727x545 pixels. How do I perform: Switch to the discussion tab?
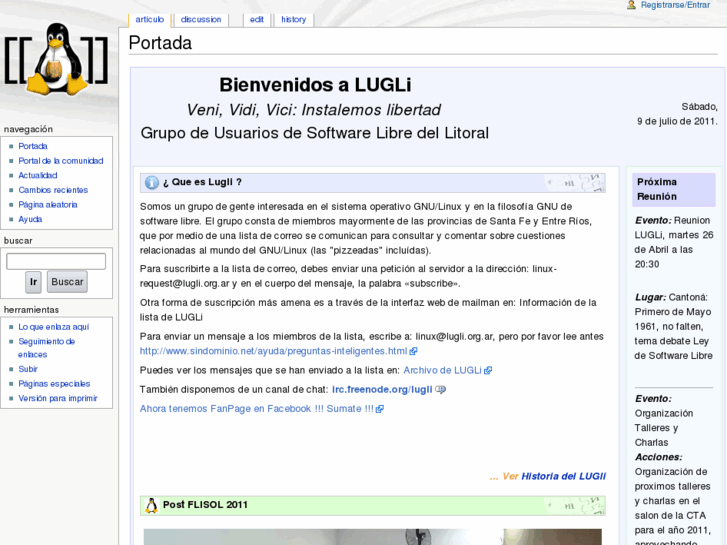click(201, 19)
